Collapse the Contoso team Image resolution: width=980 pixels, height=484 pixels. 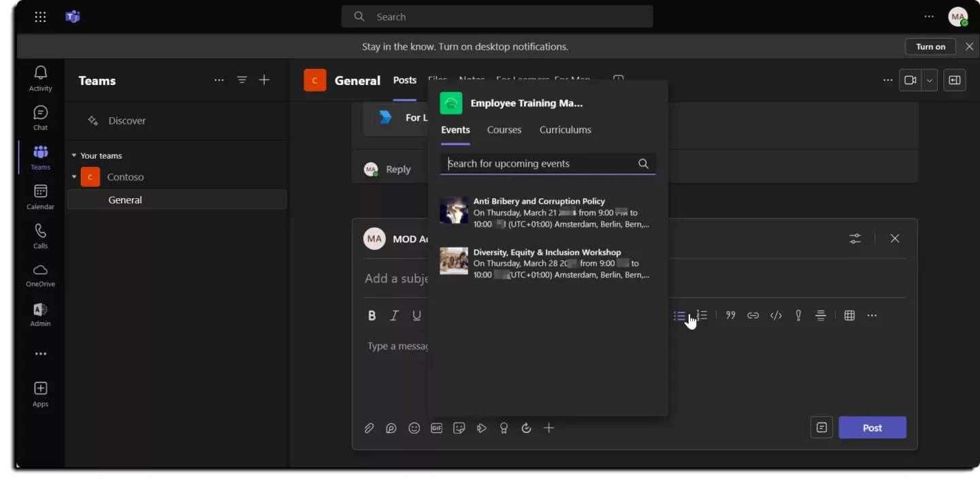pyautogui.click(x=74, y=177)
